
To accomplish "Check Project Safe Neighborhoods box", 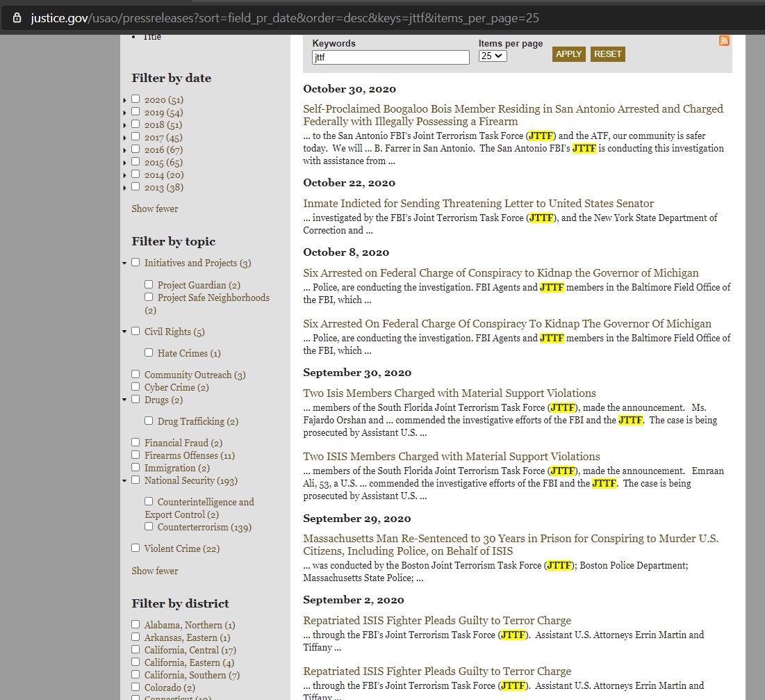I will point(149,298).
